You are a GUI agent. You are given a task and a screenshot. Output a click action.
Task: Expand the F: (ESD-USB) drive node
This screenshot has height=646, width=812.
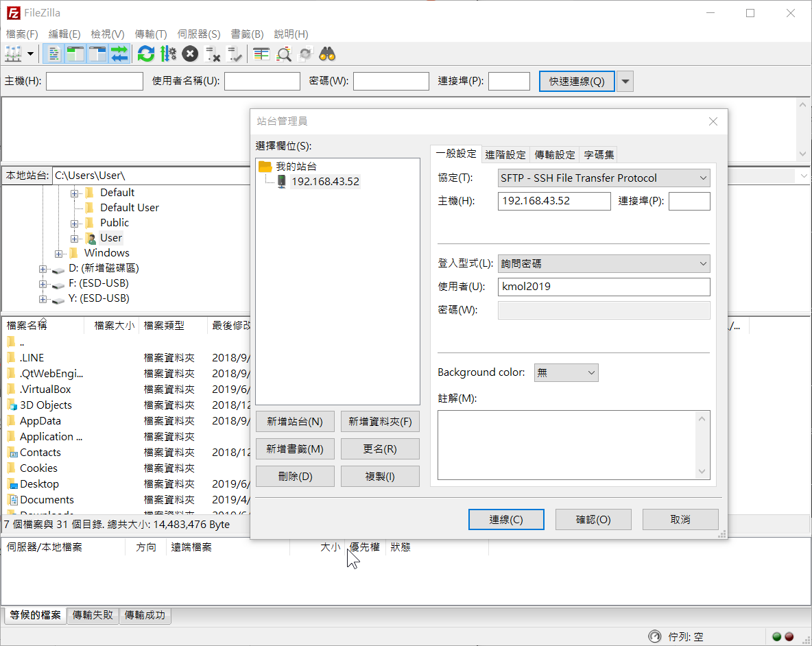tap(43, 284)
